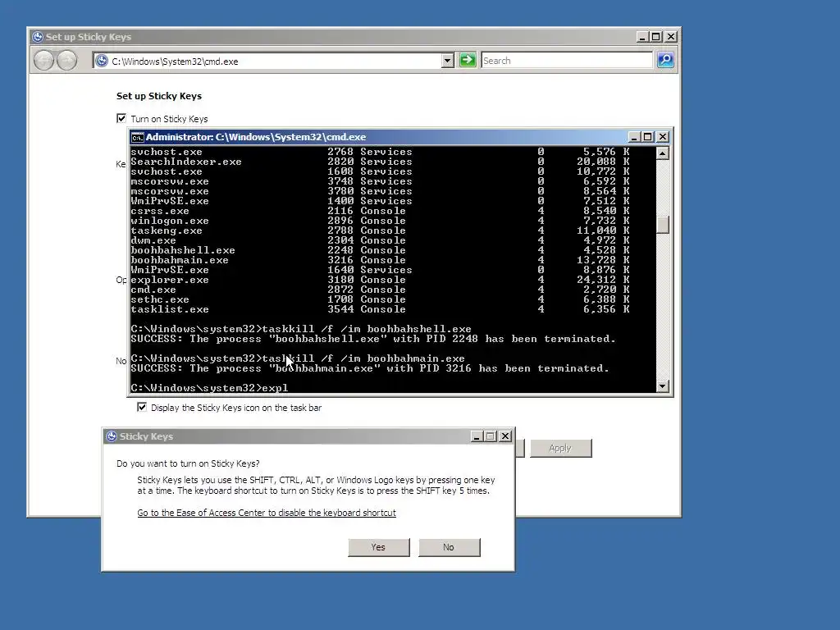Click No in Sticky Keys dialog
Screen dimensions: 840x630
[x=449, y=547]
